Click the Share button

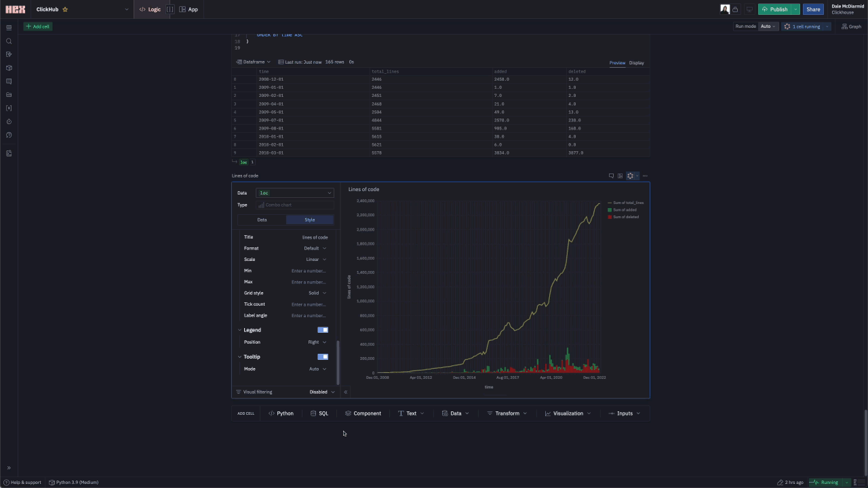pos(813,9)
